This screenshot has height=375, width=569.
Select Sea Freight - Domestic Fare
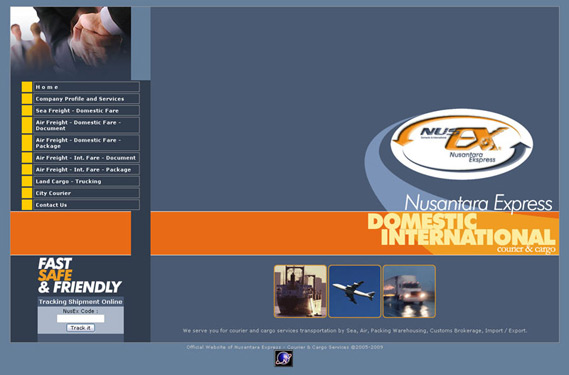click(86, 110)
